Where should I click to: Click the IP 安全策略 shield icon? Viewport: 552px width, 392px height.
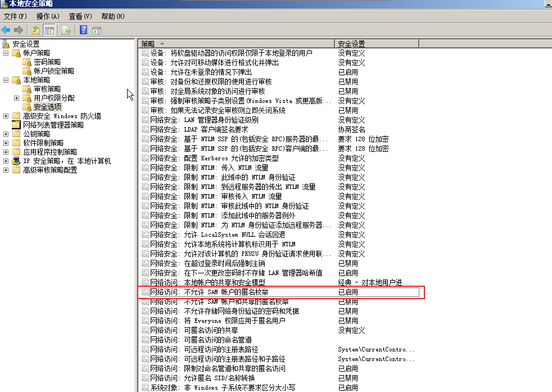pos(16,161)
